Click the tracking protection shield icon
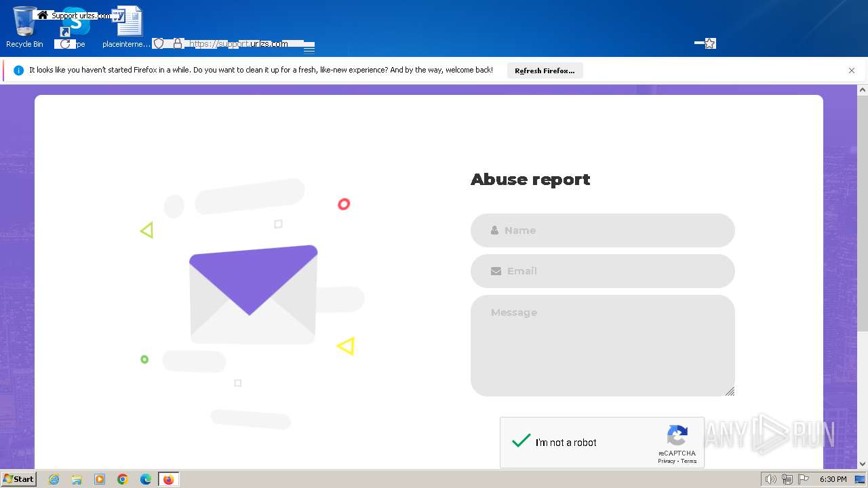 click(159, 43)
